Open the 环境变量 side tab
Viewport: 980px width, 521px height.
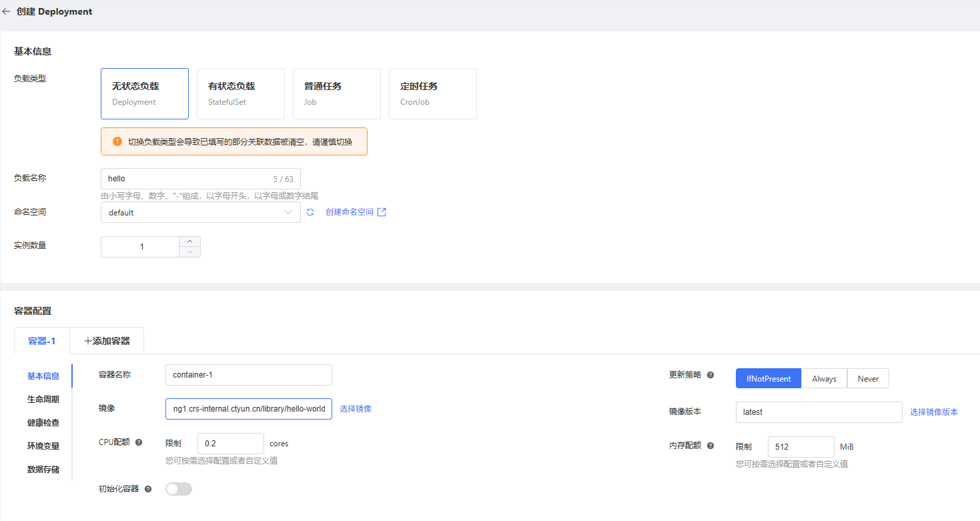coord(43,446)
